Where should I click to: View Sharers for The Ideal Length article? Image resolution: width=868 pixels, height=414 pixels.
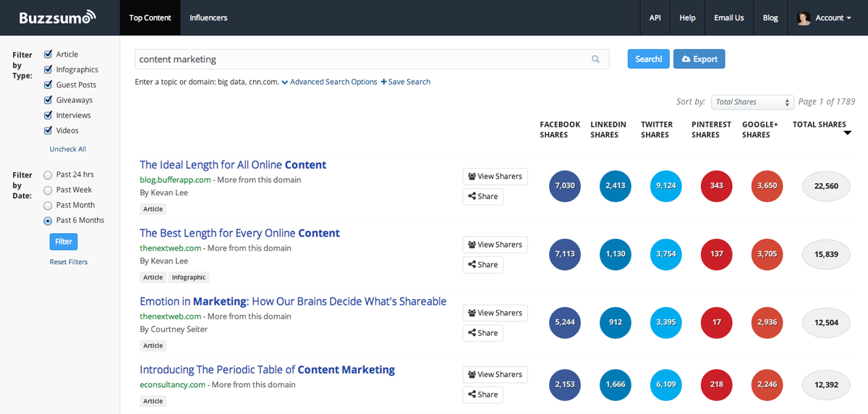[495, 177]
